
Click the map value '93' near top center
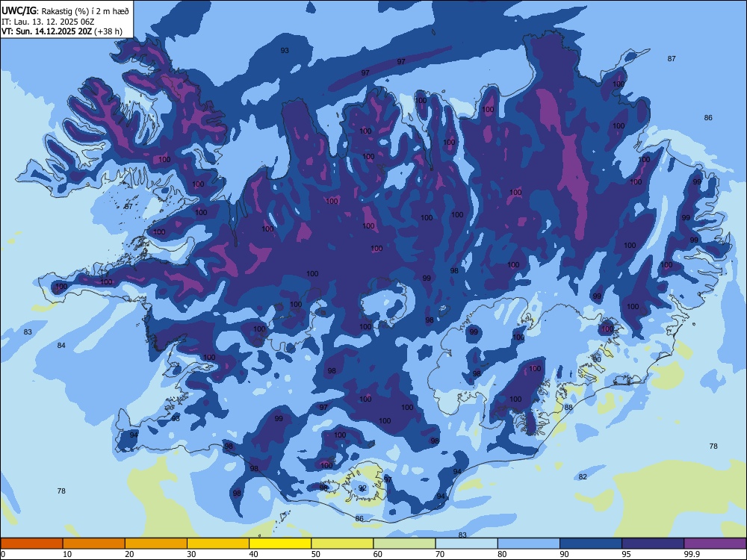click(x=285, y=51)
